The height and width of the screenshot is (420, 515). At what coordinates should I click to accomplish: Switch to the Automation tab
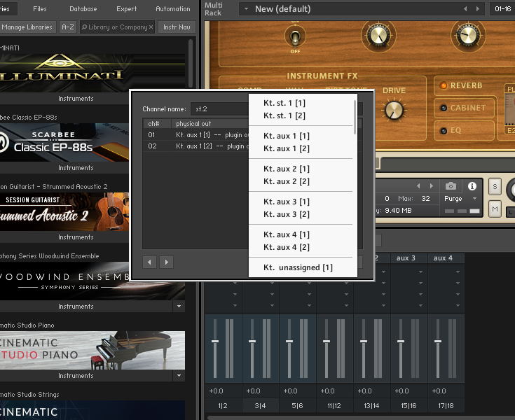173,9
